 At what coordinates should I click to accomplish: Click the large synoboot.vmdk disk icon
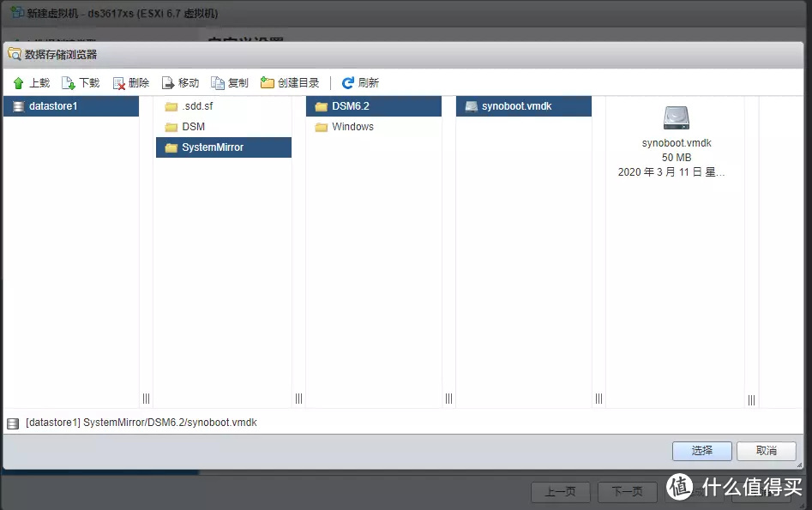pyautogui.click(x=677, y=117)
